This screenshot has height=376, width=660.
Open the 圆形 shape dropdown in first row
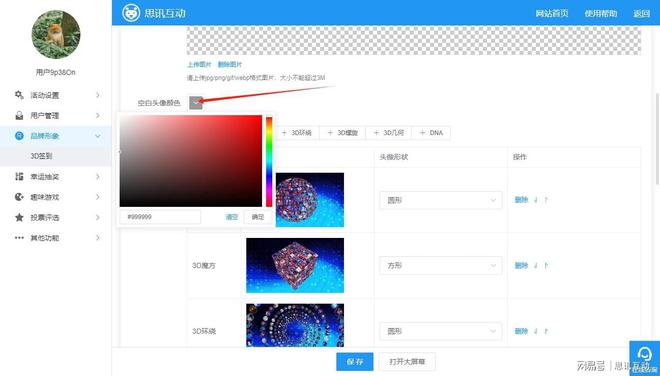[x=441, y=200]
